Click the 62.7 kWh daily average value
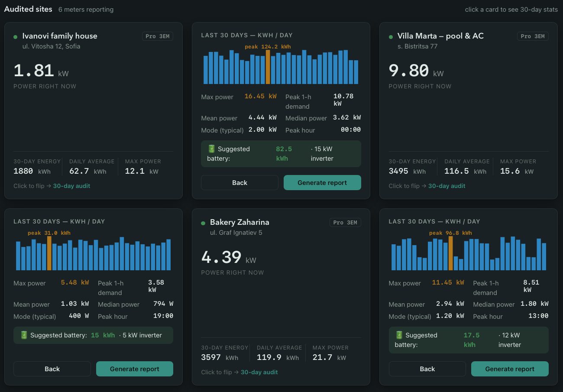This screenshot has width=563, height=392. pos(88,171)
